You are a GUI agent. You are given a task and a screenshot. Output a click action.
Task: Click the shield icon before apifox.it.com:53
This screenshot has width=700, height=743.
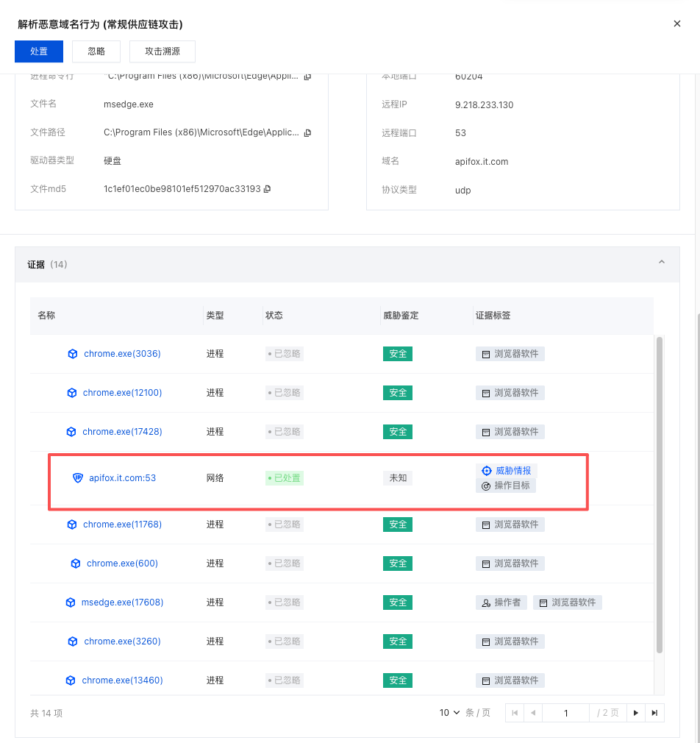[x=78, y=477]
